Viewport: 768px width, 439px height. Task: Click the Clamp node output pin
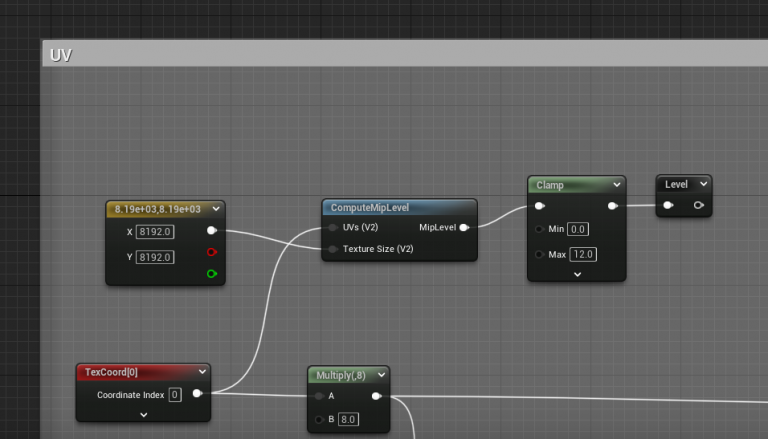[612, 206]
